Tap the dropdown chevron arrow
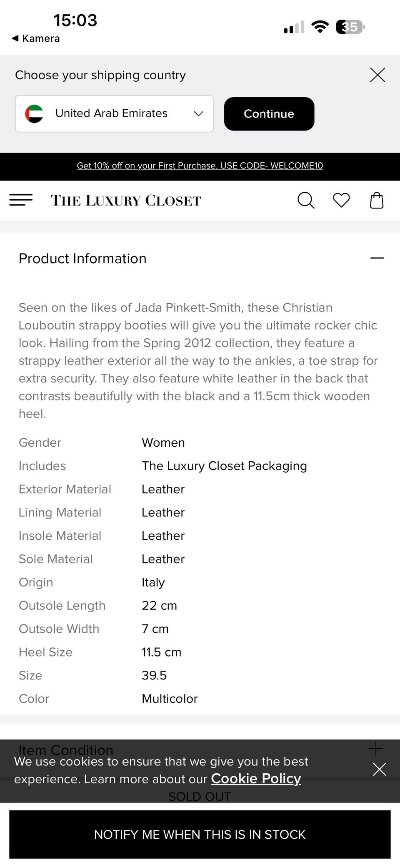Image resolution: width=400 pixels, height=868 pixels. click(199, 114)
